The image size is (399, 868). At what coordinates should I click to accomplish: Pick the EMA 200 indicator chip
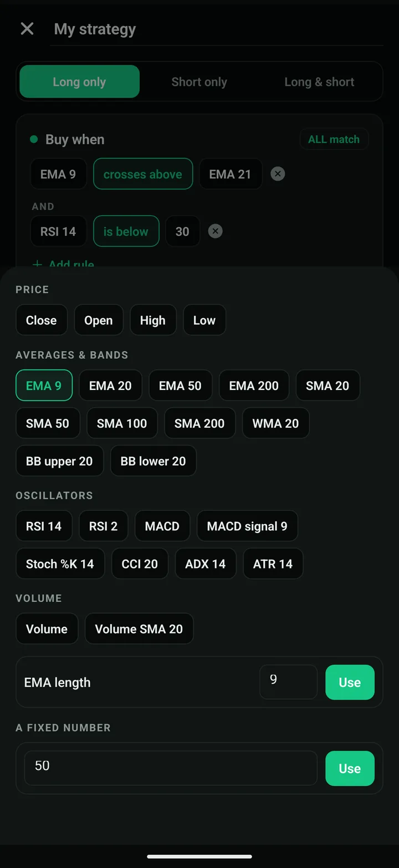pos(254,385)
